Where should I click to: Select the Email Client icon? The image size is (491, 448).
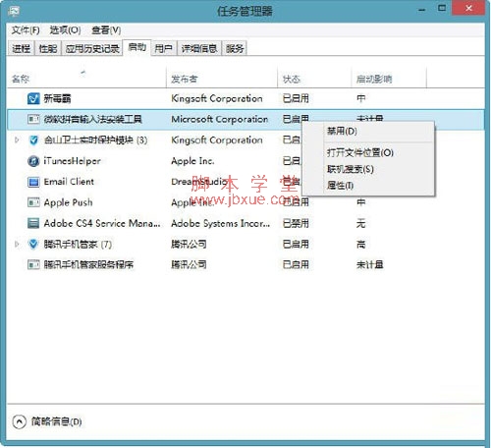[x=33, y=182]
